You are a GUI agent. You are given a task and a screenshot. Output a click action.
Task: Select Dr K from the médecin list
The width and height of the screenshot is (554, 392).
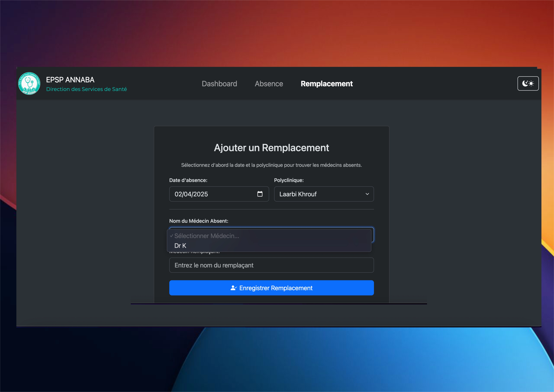[180, 246]
